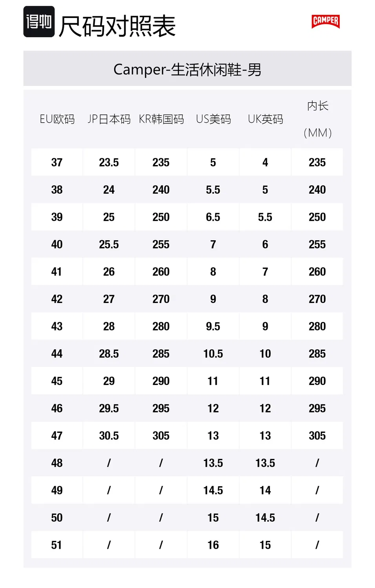Click the US美码 column header
The image size is (375, 588).
tap(213, 119)
